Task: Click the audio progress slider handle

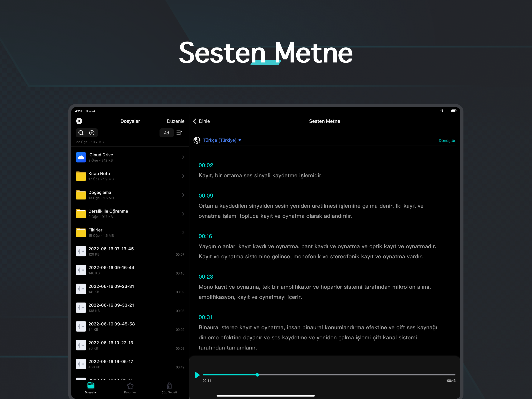Action: [257, 375]
